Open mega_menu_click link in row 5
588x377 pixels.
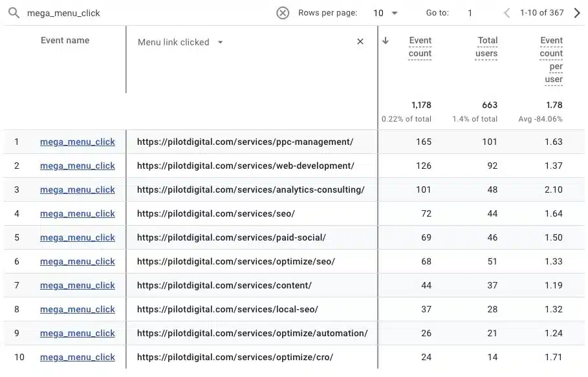78,238
